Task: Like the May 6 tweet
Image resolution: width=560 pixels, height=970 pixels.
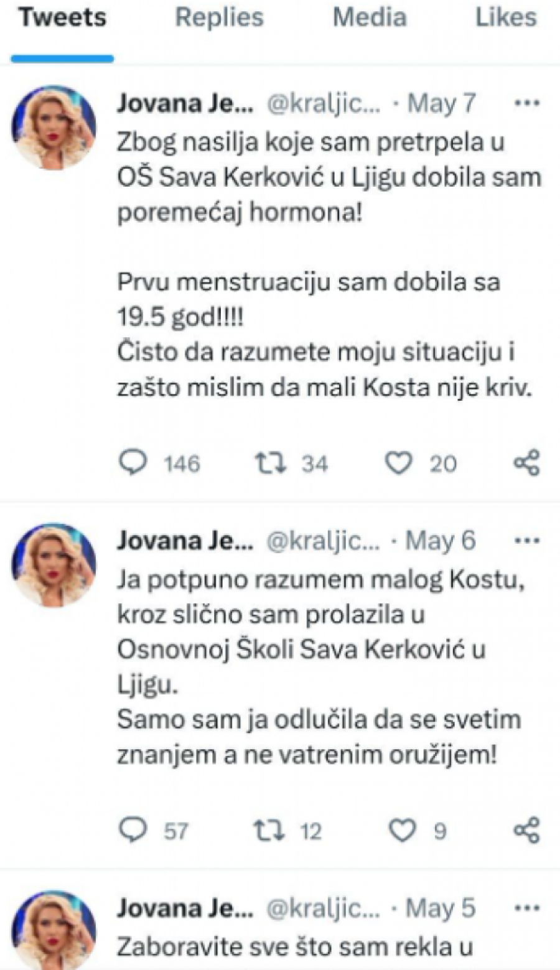Action: [402, 830]
